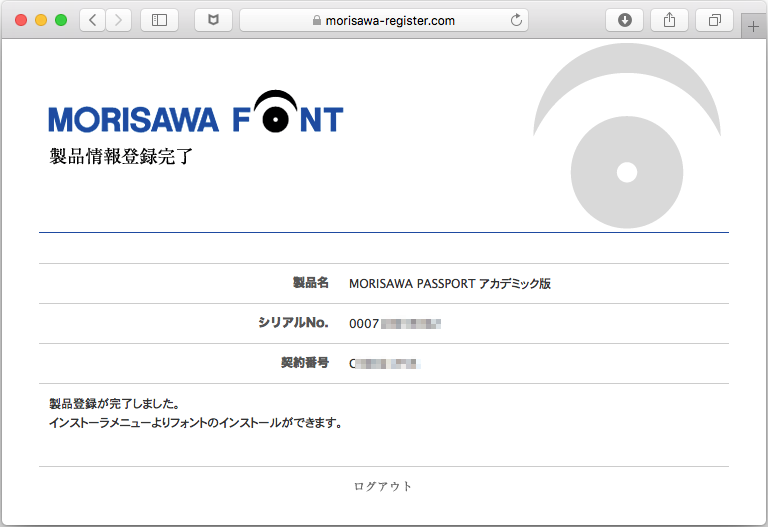Viewport: 768px width, 527px height.
Task: Open the Share menu
Action: coord(670,20)
